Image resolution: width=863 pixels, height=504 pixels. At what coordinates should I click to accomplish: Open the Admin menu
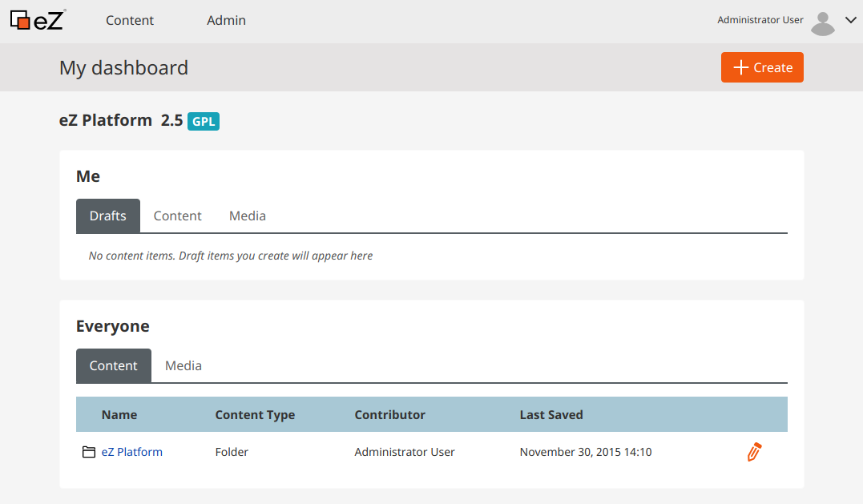pyautogui.click(x=226, y=20)
